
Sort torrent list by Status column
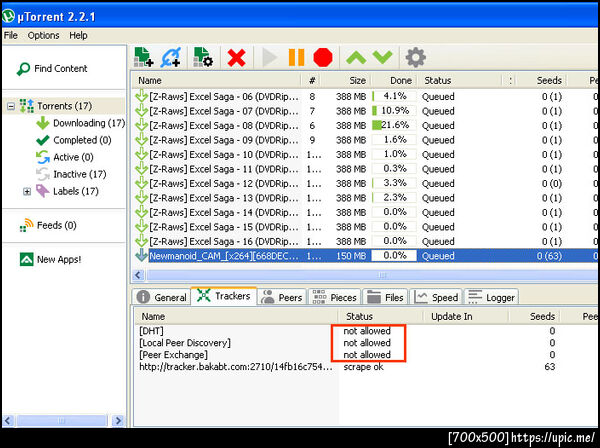coord(459,80)
